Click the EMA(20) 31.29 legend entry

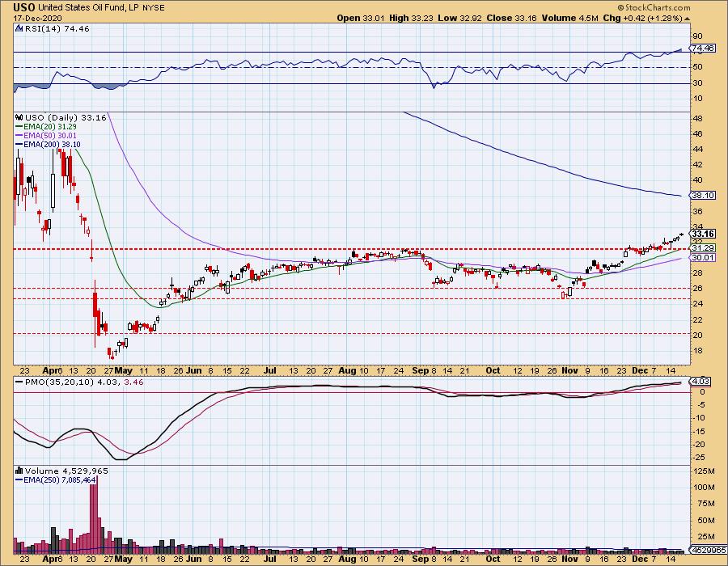49,126
